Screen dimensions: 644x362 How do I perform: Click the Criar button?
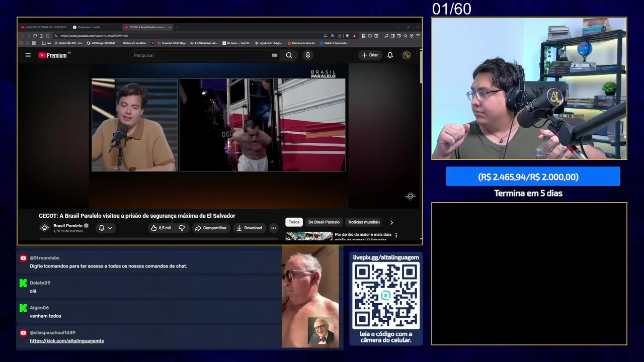pos(370,55)
